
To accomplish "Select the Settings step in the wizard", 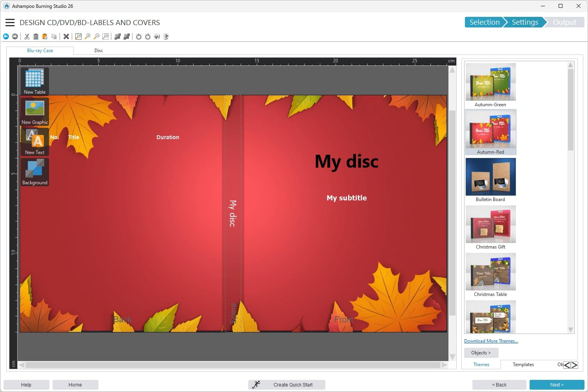I will click(x=524, y=22).
